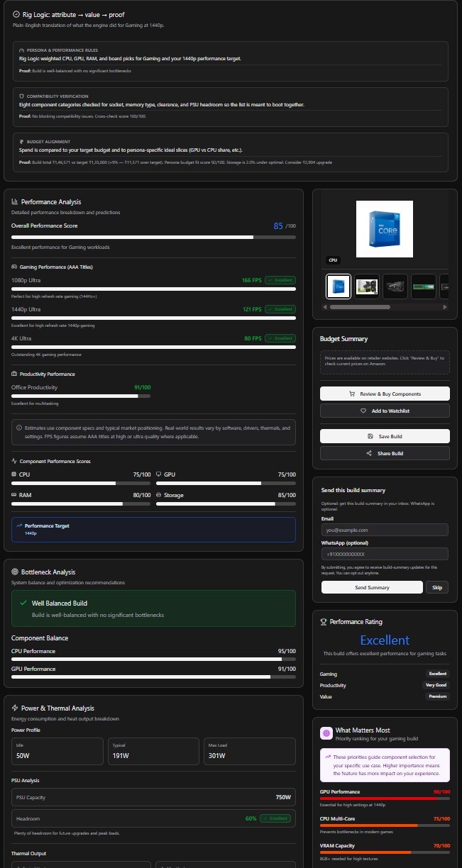This screenshot has height=868, width=462.
Task: Click the 301W Max Load value
Action: pos(215,755)
